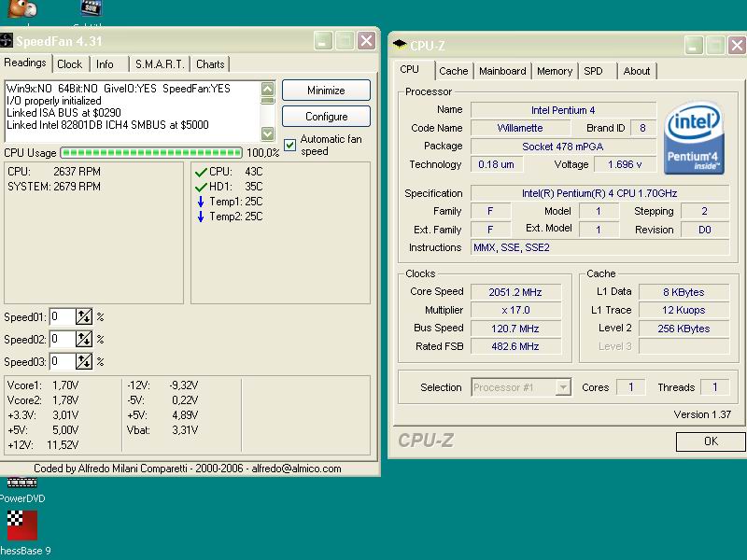Adjust the Speed01 spinner arrows
The width and height of the screenshot is (747, 560).
[x=84, y=316]
